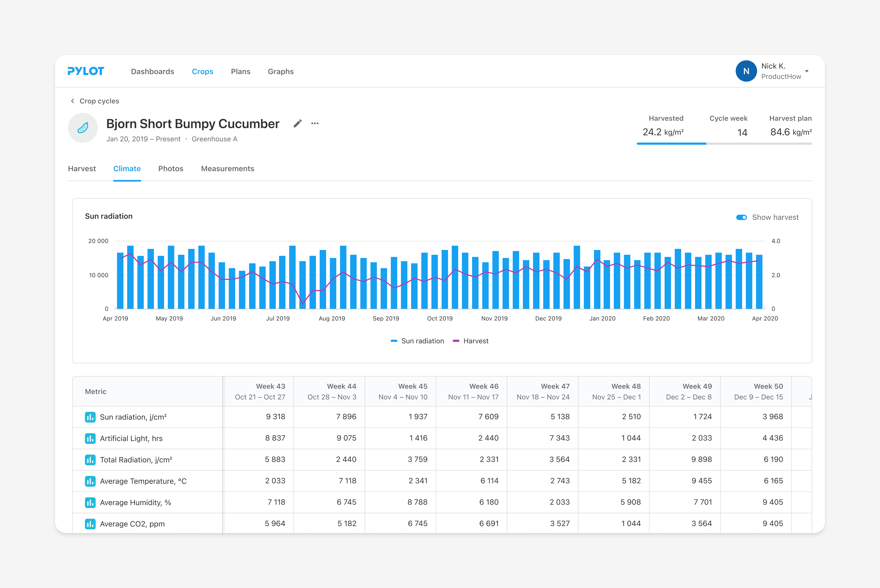Open the three-dot more options menu

pyautogui.click(x=315, y=123)
